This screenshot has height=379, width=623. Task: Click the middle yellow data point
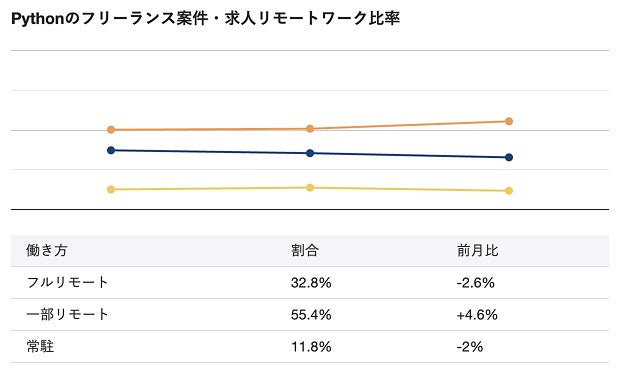click(310, 188)
